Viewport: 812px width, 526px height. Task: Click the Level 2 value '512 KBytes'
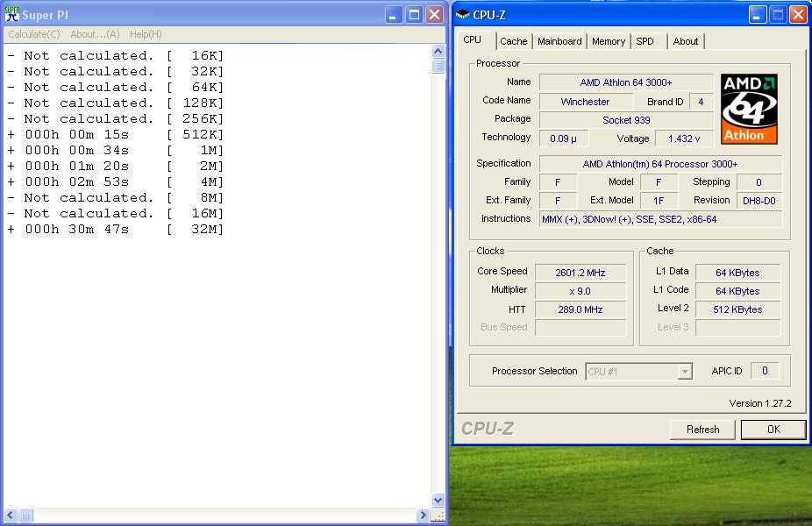click(x=738, y=309)
